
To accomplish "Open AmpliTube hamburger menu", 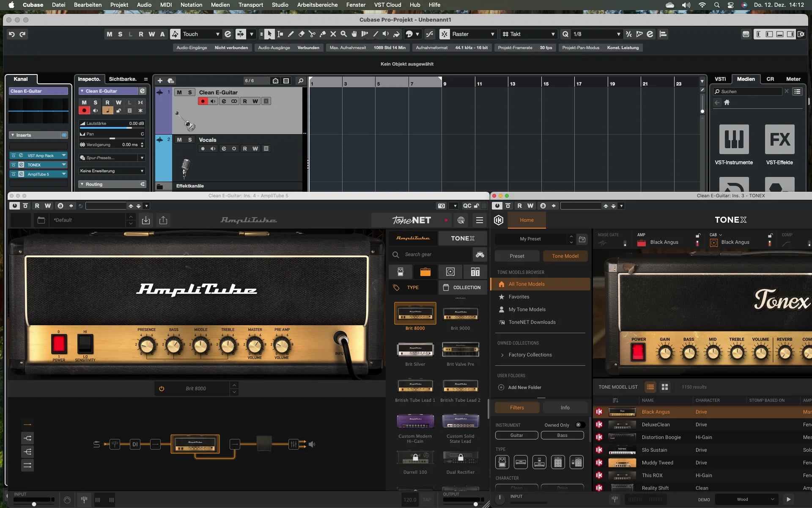I will [480, 220].
